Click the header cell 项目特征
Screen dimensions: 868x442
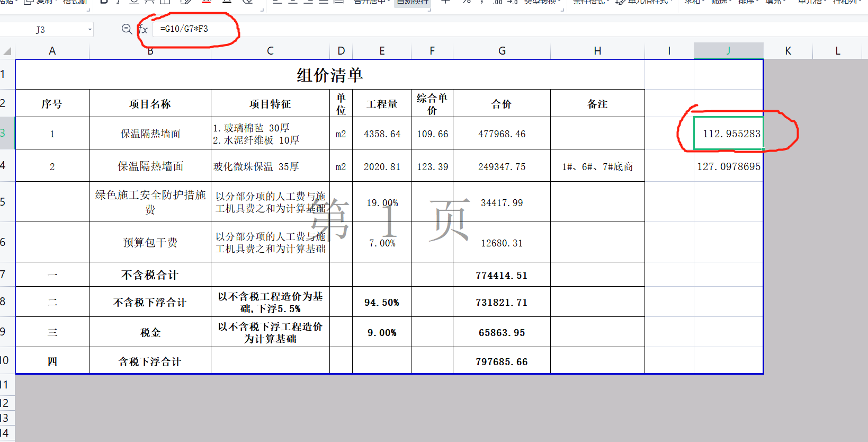270,104
